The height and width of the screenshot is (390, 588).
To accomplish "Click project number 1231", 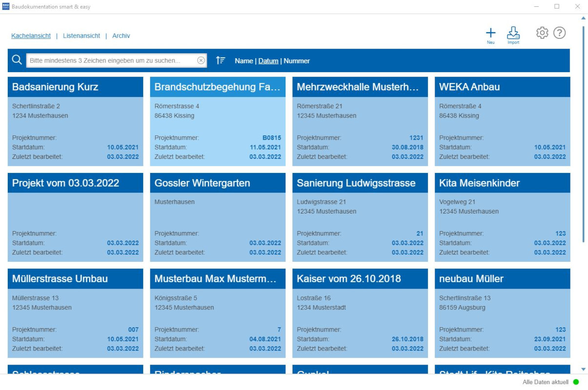I will [x=416, y=138].
